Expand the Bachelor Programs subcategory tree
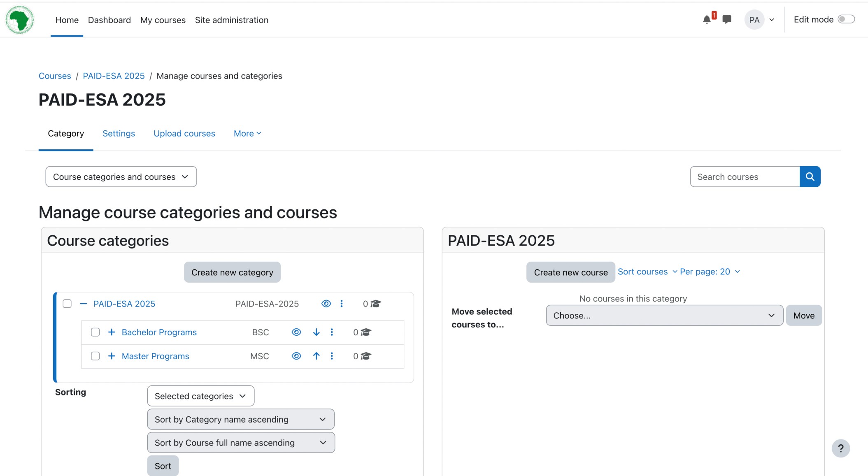The image size is (868, 476). 111,332
